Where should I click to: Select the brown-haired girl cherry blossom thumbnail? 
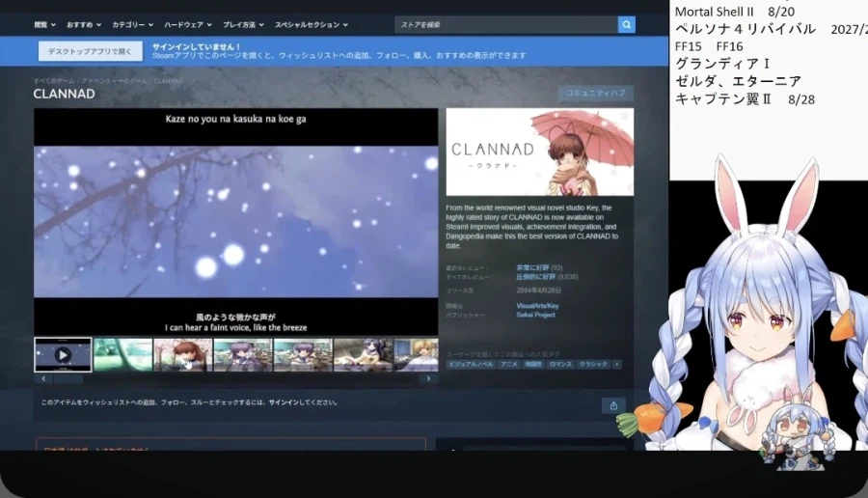click(182, 354)
